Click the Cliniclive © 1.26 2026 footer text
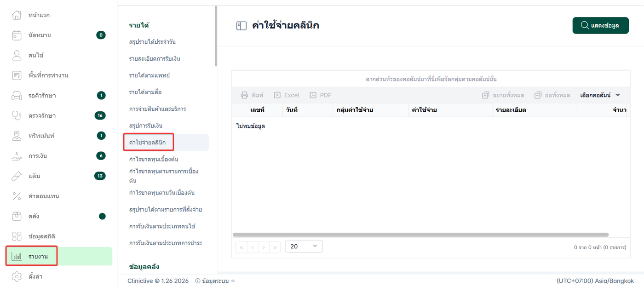 coord(158,281)
